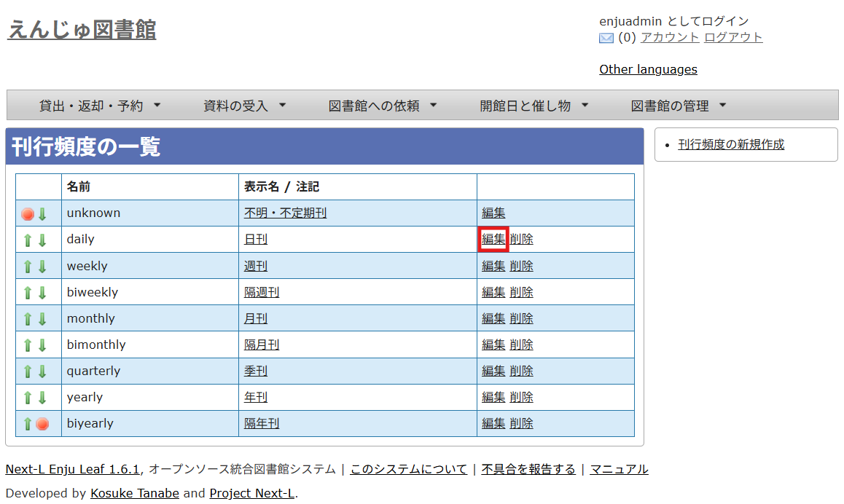Move the weekly row up
Viewport: 844px width, 504px height.
click(x=28, y=267)
